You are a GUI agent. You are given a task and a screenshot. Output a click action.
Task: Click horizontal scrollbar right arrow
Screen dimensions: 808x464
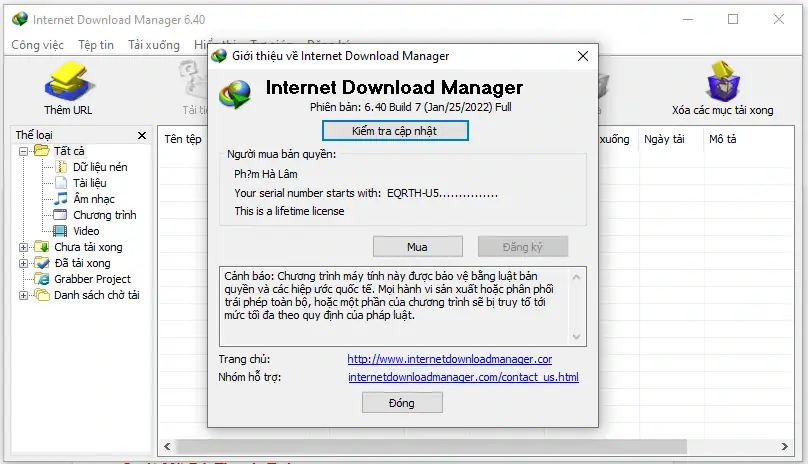784,446
